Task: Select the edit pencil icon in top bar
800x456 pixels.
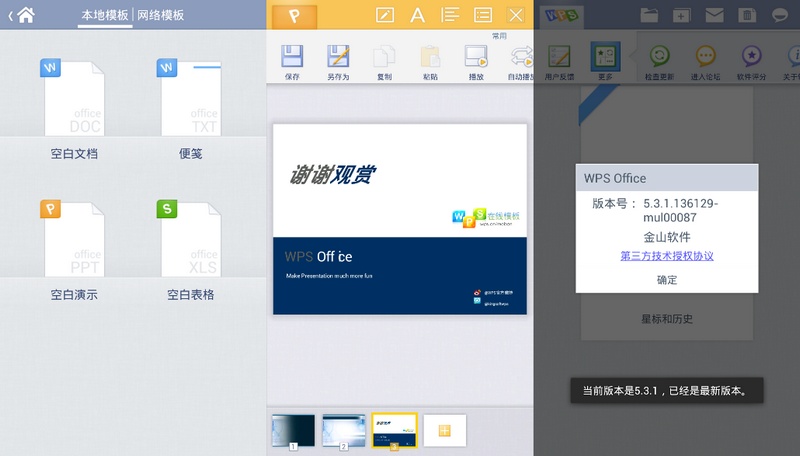Action: (385, 15)
